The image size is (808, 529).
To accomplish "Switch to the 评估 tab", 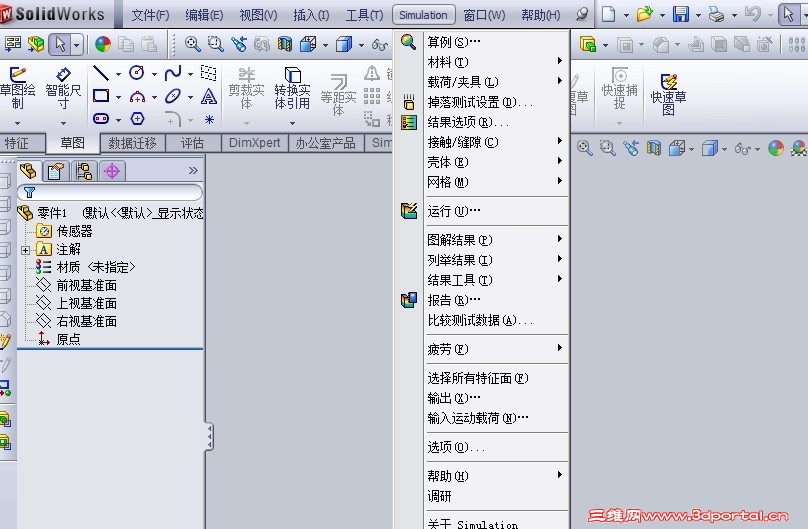I will coord(192,143).
